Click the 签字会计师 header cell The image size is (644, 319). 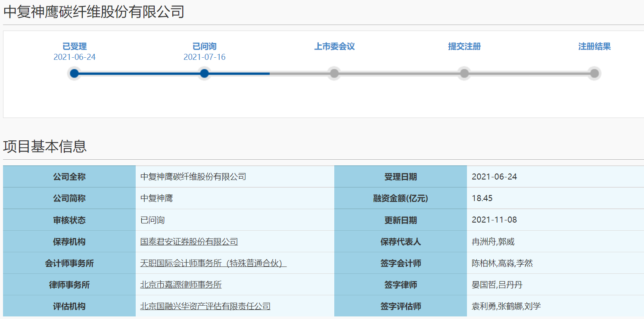tap(401, 263)
